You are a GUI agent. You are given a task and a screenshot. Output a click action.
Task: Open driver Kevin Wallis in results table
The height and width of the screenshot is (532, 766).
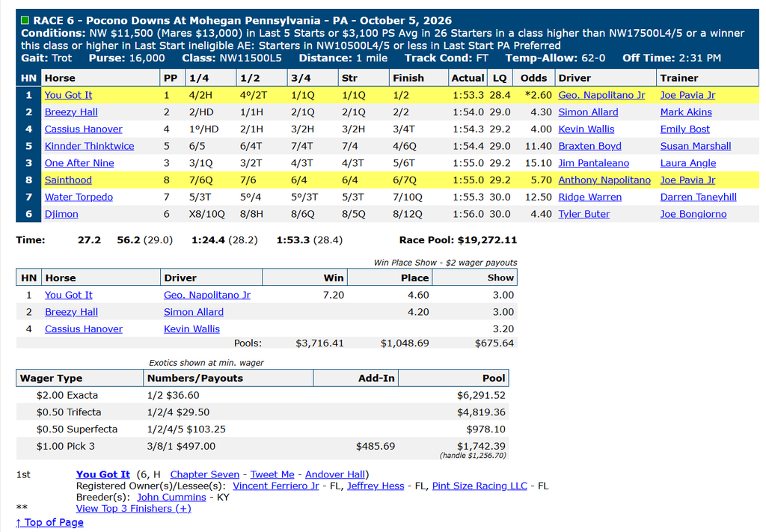586,129
